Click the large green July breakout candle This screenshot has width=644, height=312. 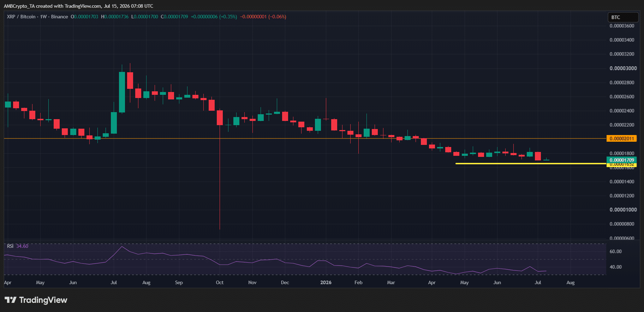coord(122,92)
